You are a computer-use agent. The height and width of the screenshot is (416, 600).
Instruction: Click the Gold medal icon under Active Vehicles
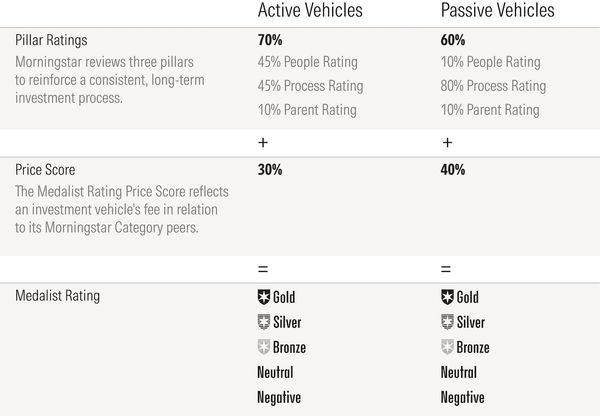264,297
